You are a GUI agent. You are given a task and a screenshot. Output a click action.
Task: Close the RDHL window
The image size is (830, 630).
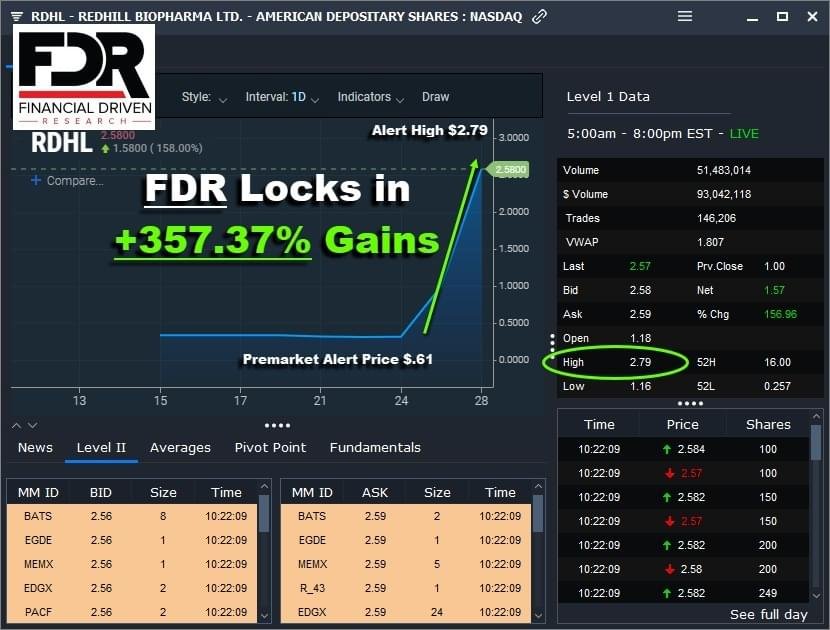point(813,16)
